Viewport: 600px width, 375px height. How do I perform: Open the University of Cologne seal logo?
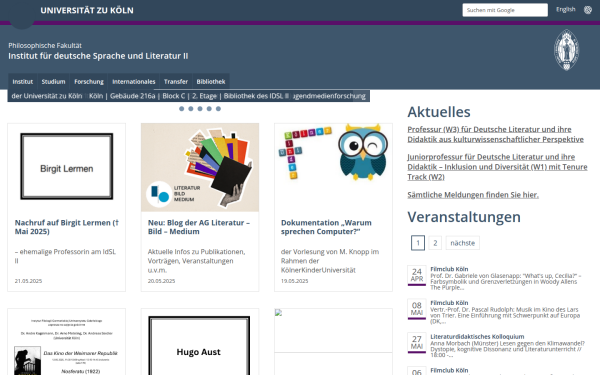[x=566, y=50]
